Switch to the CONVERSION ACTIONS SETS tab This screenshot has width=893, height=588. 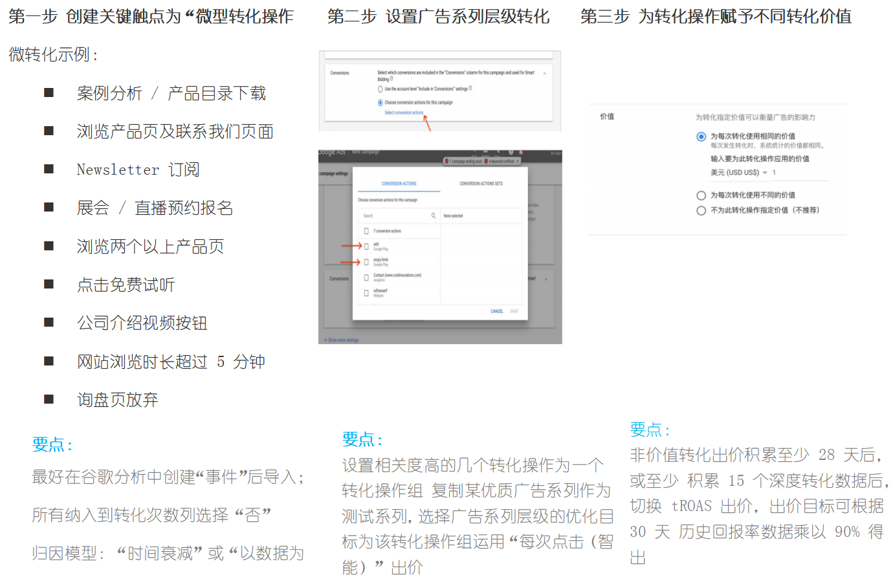[481, 184]
